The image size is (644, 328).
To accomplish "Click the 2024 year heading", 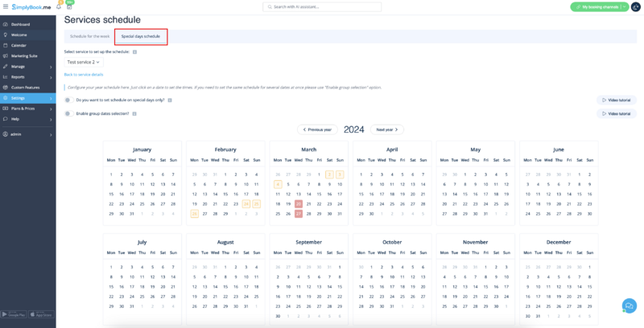I will pos(353,129).
